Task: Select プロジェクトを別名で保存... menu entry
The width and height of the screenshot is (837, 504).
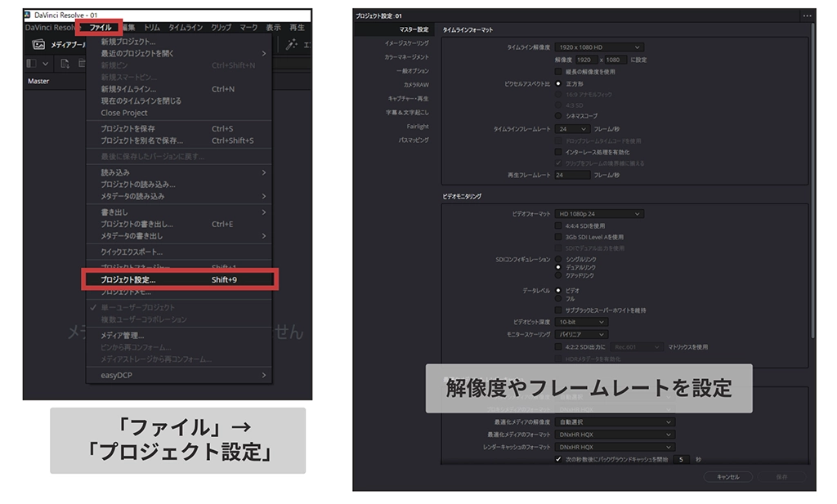Action: (x=179, y=140)
